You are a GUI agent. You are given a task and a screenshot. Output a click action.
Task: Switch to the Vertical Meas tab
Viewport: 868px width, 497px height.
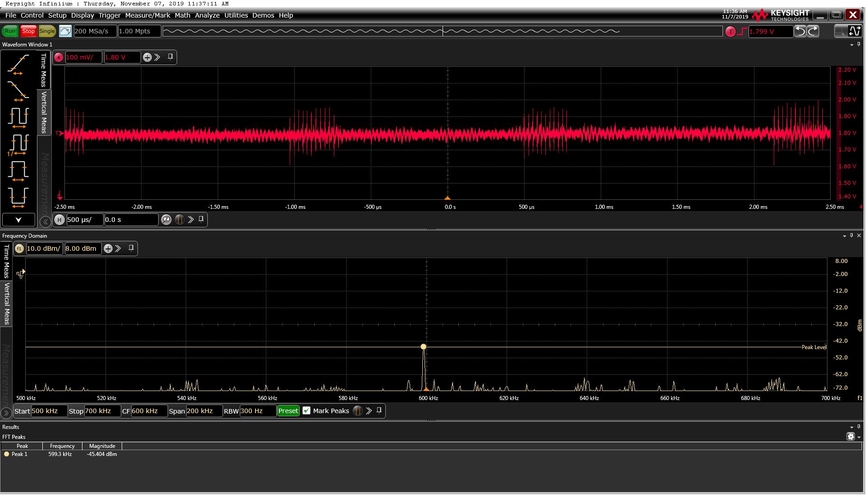click(44, 112)
